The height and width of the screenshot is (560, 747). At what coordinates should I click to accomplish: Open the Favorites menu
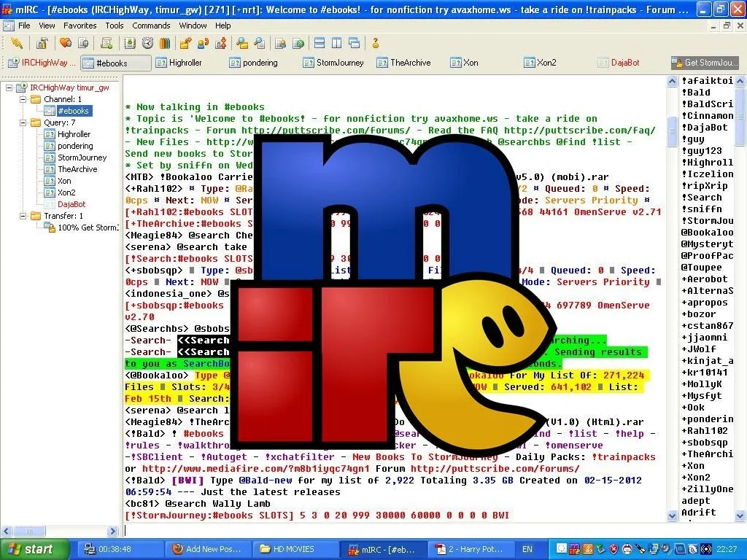(80, 26)
